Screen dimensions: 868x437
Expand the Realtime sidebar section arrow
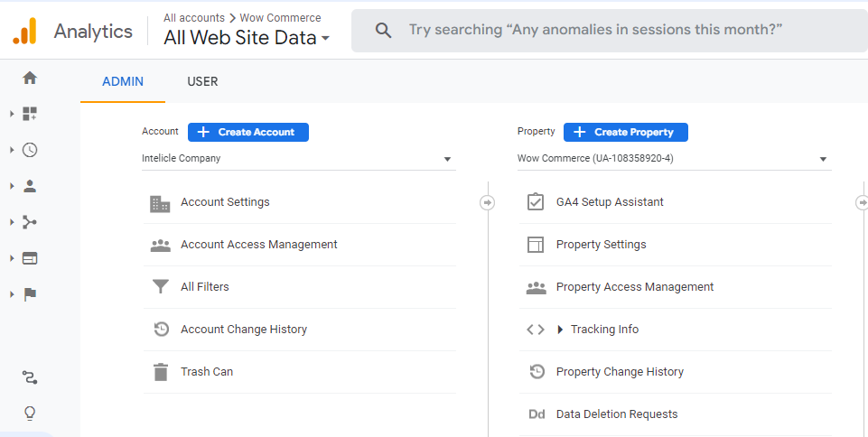coord(12,150)
